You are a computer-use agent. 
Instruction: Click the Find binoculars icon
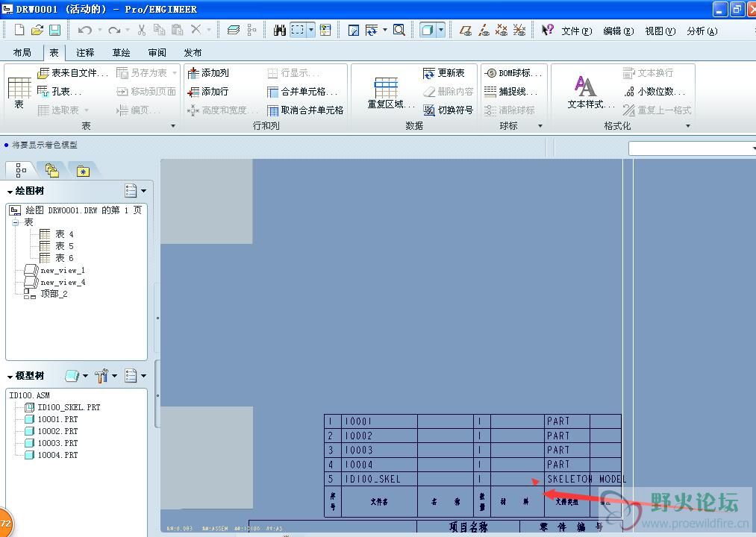[x=280, y=31]
